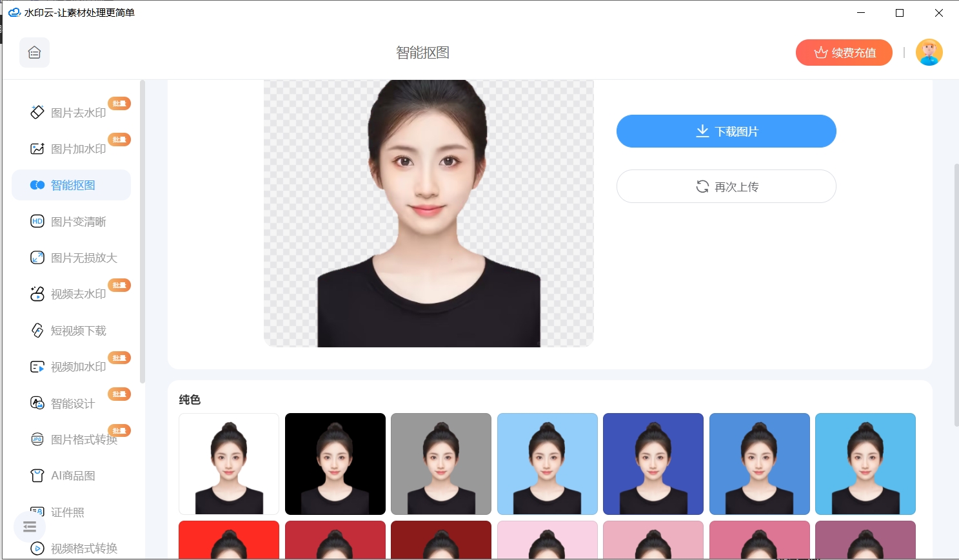
Task: Choose the pale pink background swatch
Action: 548,540
